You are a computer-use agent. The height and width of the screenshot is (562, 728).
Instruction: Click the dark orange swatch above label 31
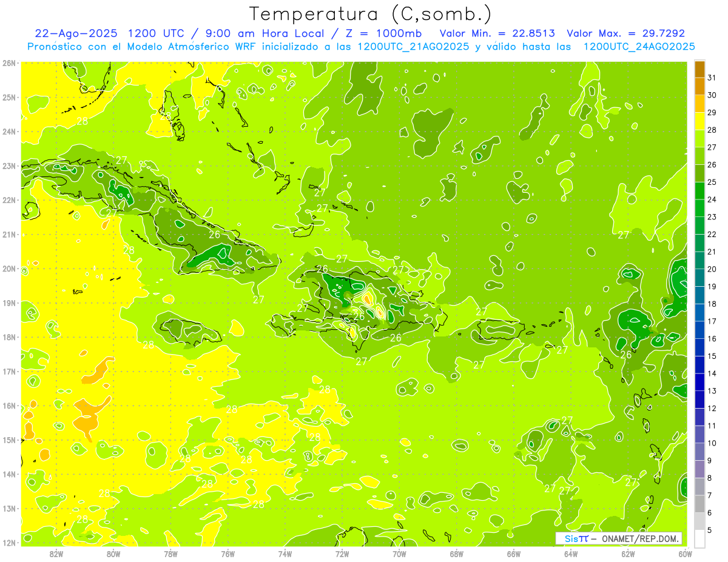click(x=699, y=69)
